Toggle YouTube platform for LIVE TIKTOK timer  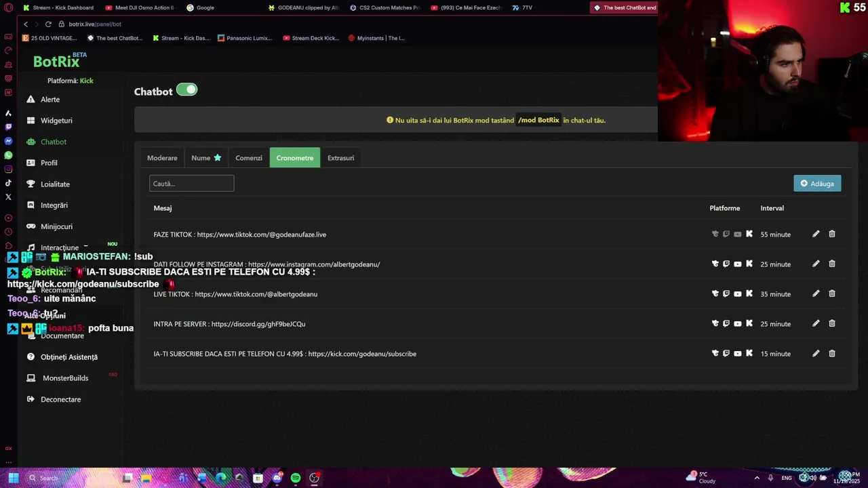coord(738,293)
